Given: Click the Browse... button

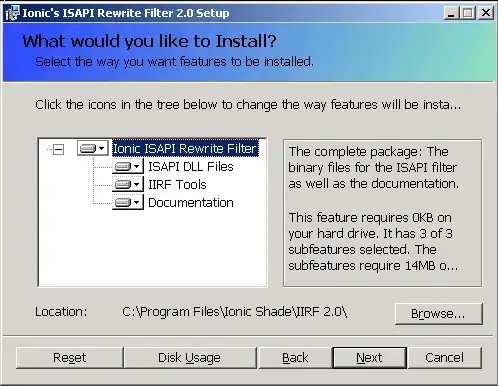Looking at the screenshot, I should point(438,313).
